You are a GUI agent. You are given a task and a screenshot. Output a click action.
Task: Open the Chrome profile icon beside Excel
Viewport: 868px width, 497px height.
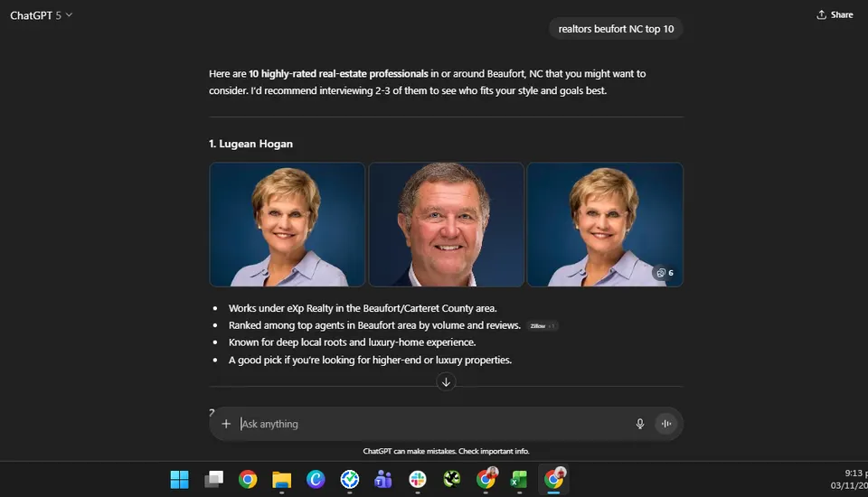(x=486, y=479)
